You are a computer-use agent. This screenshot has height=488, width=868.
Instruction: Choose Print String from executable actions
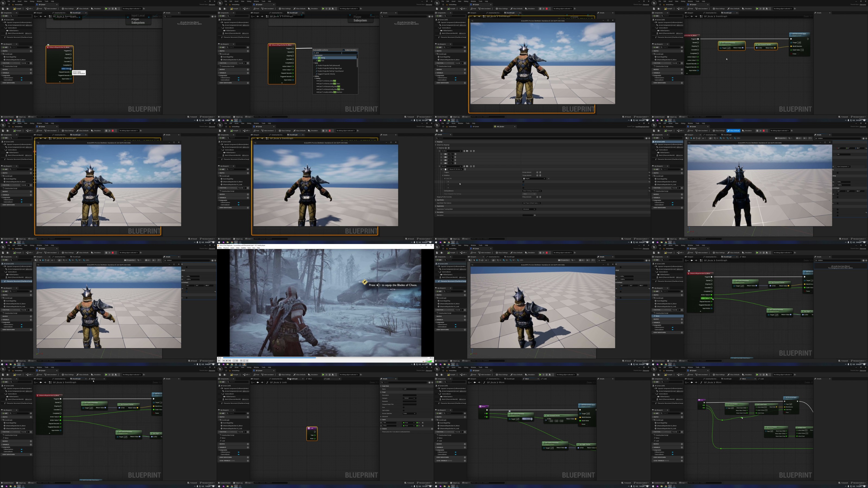321,58
